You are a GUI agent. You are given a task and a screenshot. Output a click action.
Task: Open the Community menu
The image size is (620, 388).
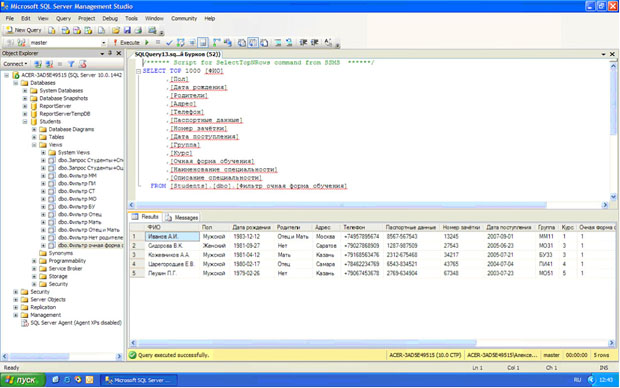[184, 19]
